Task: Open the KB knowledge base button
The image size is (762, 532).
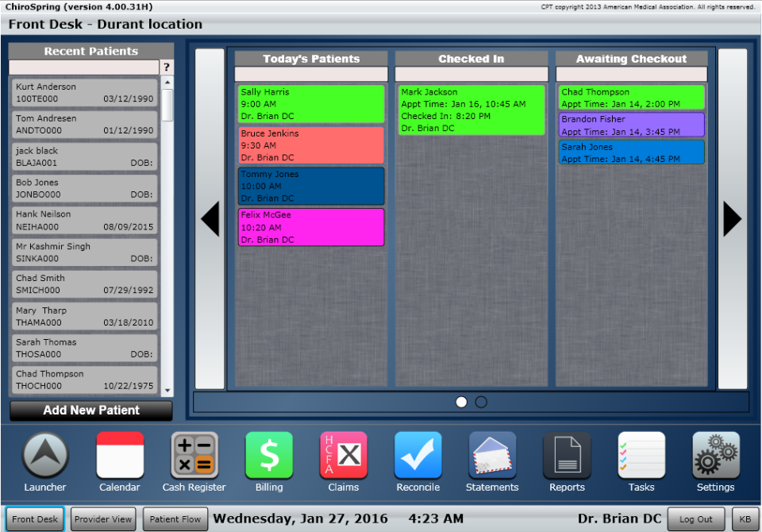Action: pos(745,519)
